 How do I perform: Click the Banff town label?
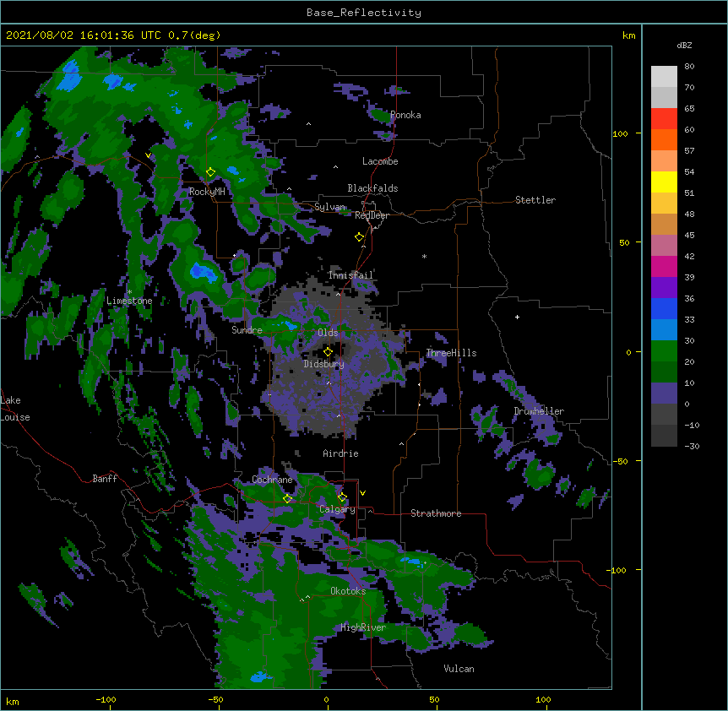click(105, 479)
